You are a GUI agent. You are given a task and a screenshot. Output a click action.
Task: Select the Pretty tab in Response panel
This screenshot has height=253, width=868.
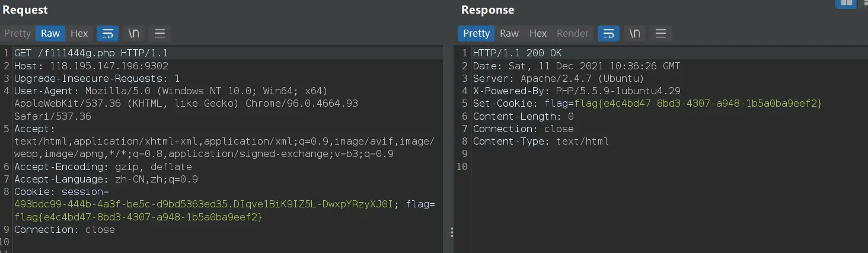[x=476, y=33]
